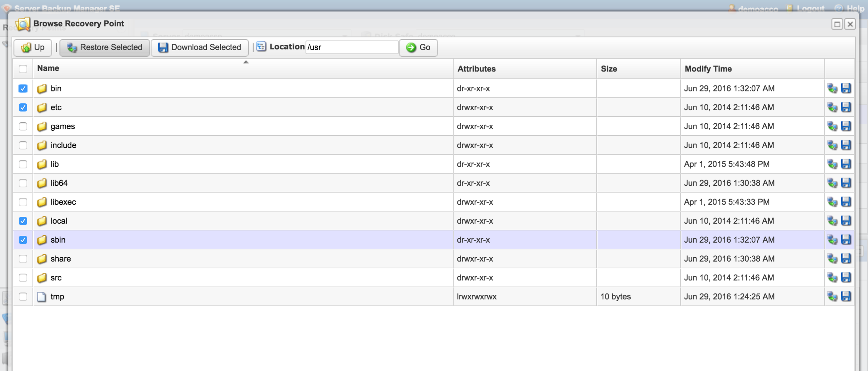Image resolution: width=868 pixels, height=371 pixels.
Task: Sort by the Modify Time column
Action: 708,69
